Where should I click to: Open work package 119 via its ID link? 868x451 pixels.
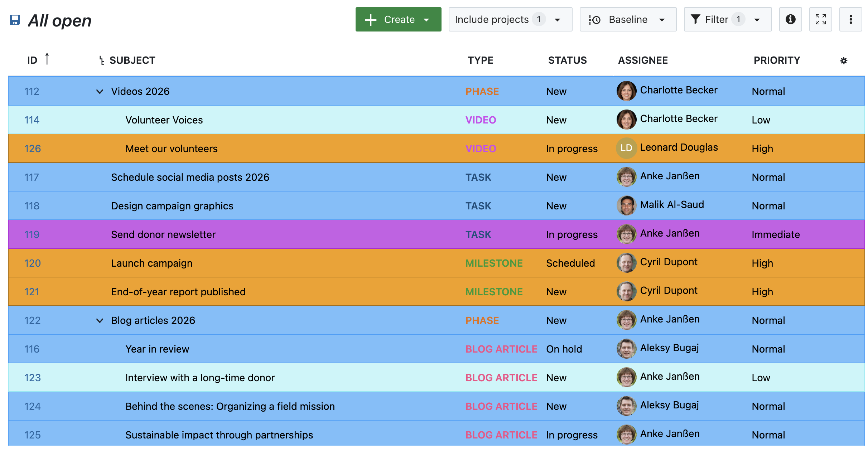32,234
